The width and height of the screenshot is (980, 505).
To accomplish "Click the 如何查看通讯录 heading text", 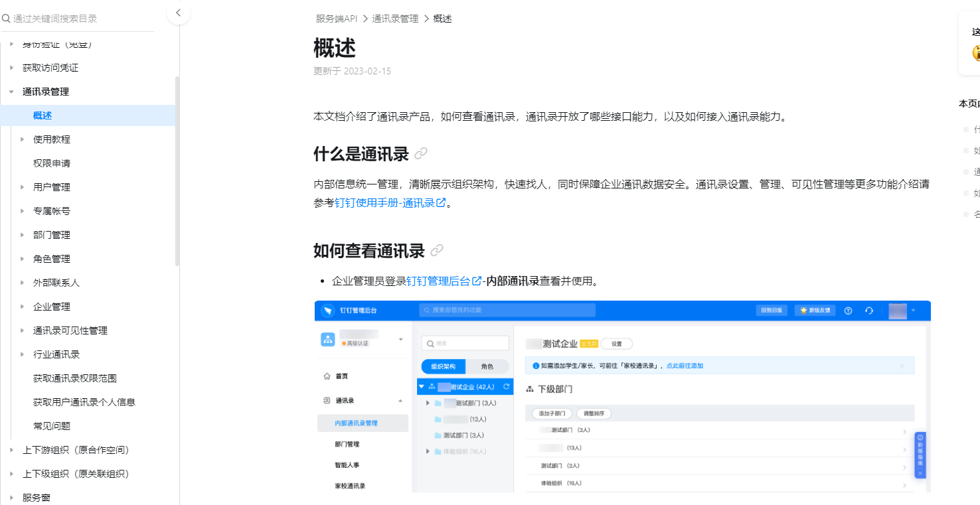I will [x=369, y=251].
